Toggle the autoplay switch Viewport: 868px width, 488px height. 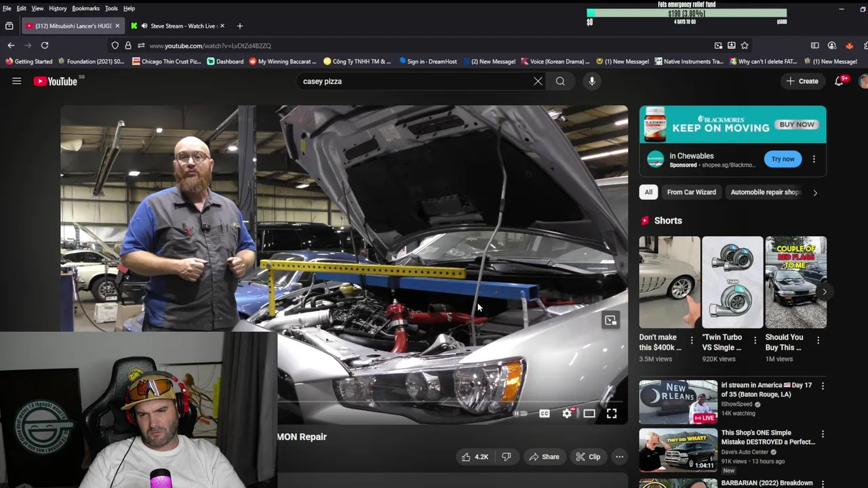519,413
